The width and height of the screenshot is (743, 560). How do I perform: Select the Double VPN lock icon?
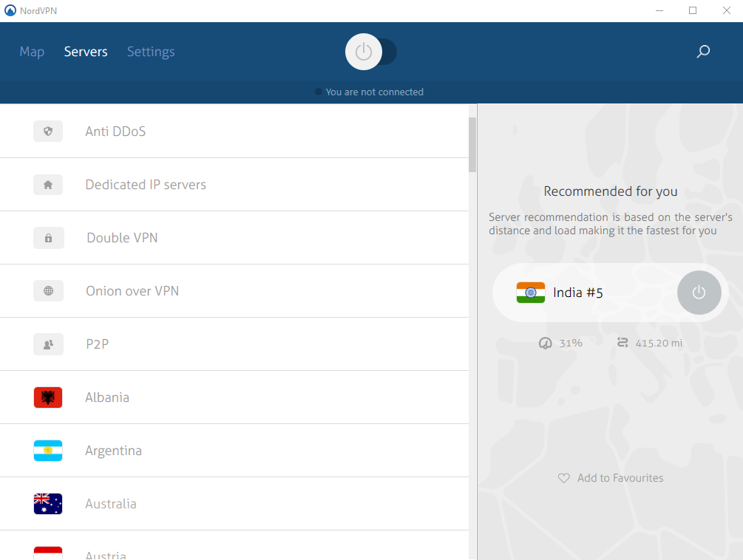48,237
